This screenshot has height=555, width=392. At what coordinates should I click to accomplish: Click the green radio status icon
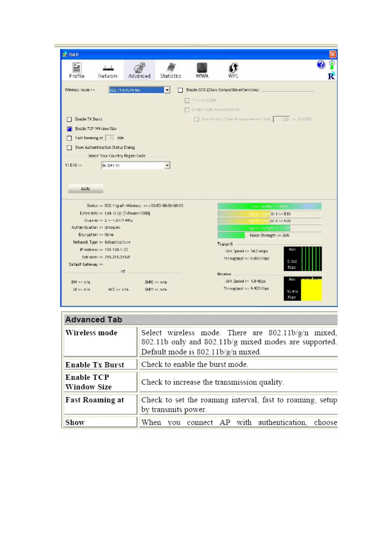point(332,65)
